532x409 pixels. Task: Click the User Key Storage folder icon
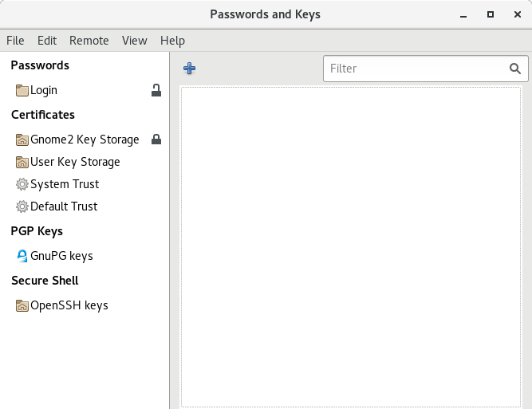tap(22, 163)
